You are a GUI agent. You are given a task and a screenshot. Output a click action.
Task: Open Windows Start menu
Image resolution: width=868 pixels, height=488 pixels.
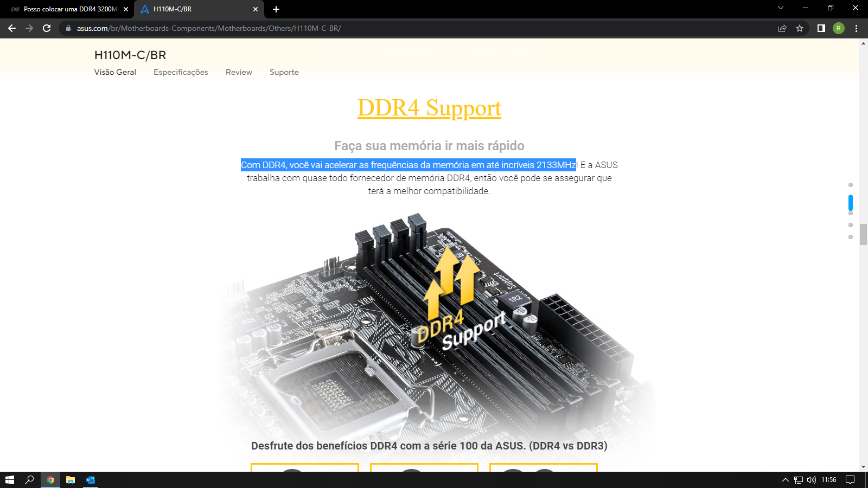pos(10,480)
